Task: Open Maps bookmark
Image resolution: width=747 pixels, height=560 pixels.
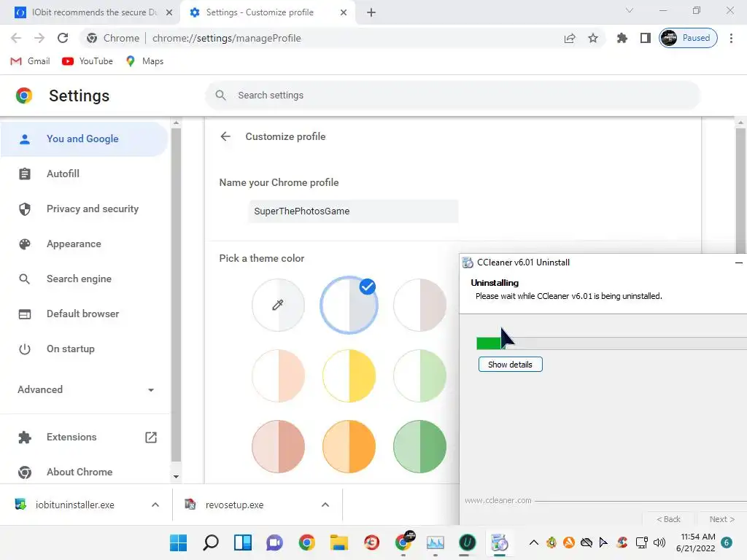Action: [x=144, y=61]
